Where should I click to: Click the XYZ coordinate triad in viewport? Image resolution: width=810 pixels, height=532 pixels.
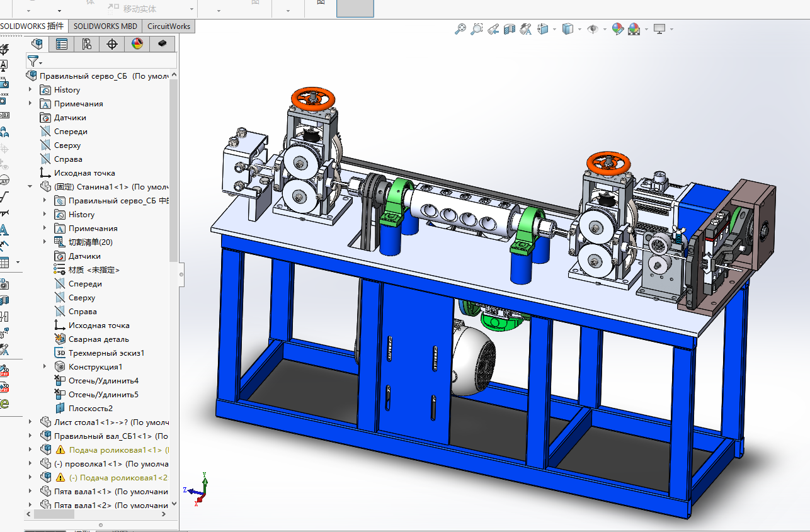(197, 489)
